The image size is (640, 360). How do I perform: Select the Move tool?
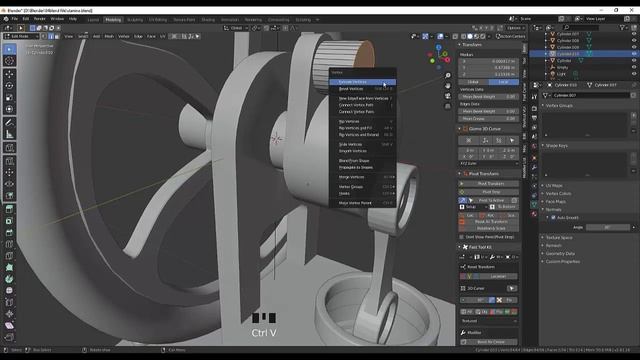point(9,74)
